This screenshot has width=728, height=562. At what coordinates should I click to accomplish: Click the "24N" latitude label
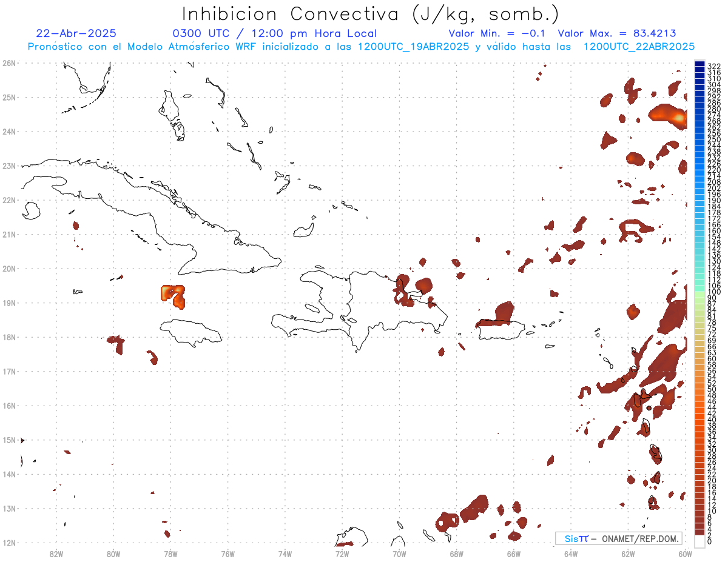coord(8,131)
